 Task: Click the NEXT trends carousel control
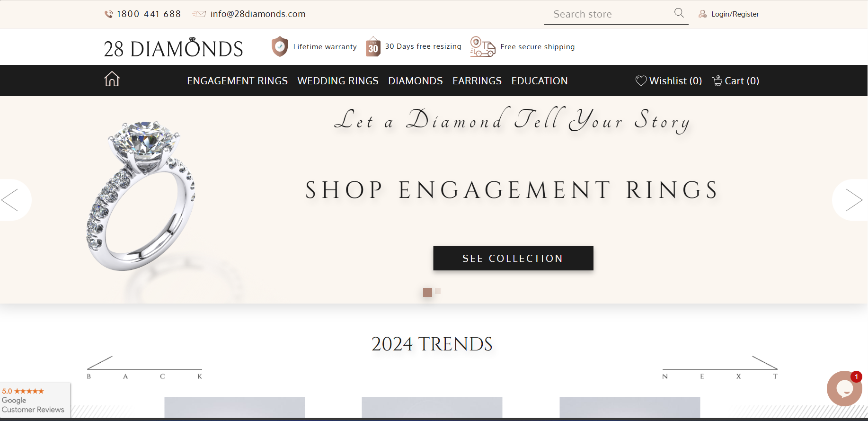coord(720,368)
